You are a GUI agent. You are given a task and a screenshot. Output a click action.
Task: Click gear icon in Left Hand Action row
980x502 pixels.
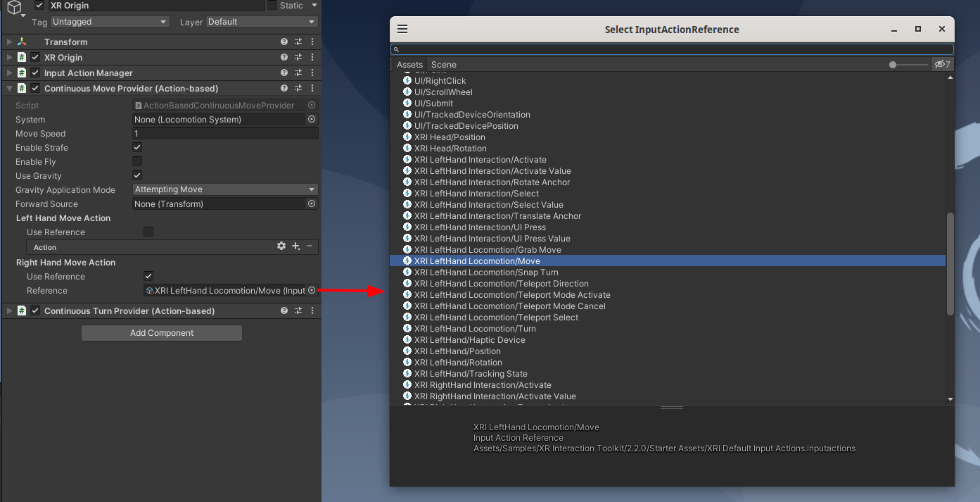click(x=281, y=246)
